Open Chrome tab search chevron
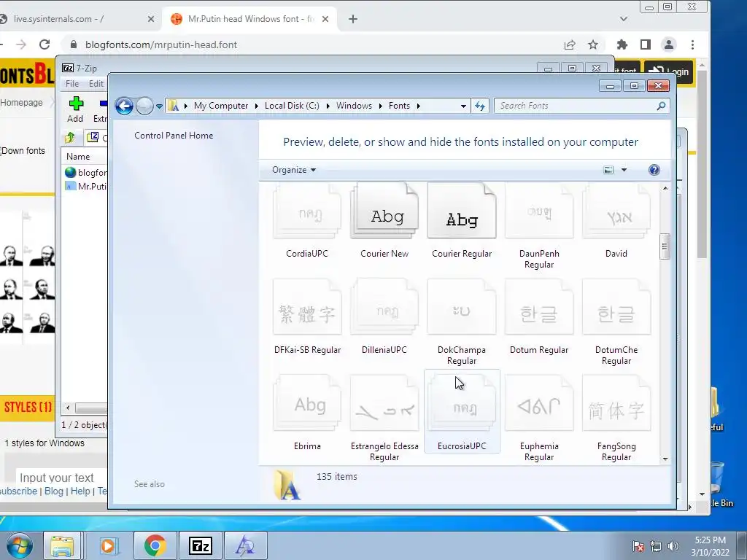Screen dimensions: 747x560 623,19
